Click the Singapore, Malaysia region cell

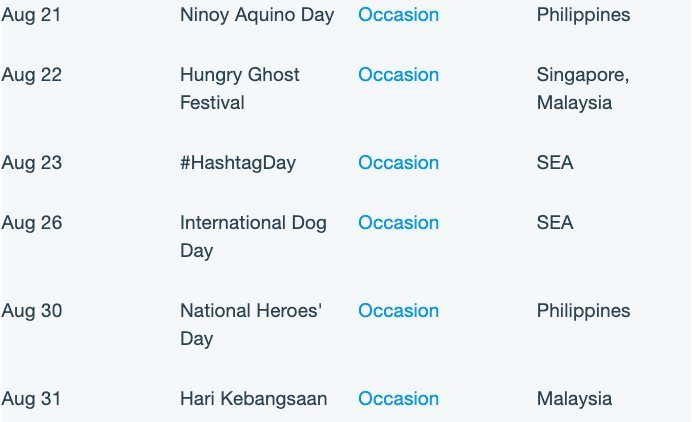583,89
